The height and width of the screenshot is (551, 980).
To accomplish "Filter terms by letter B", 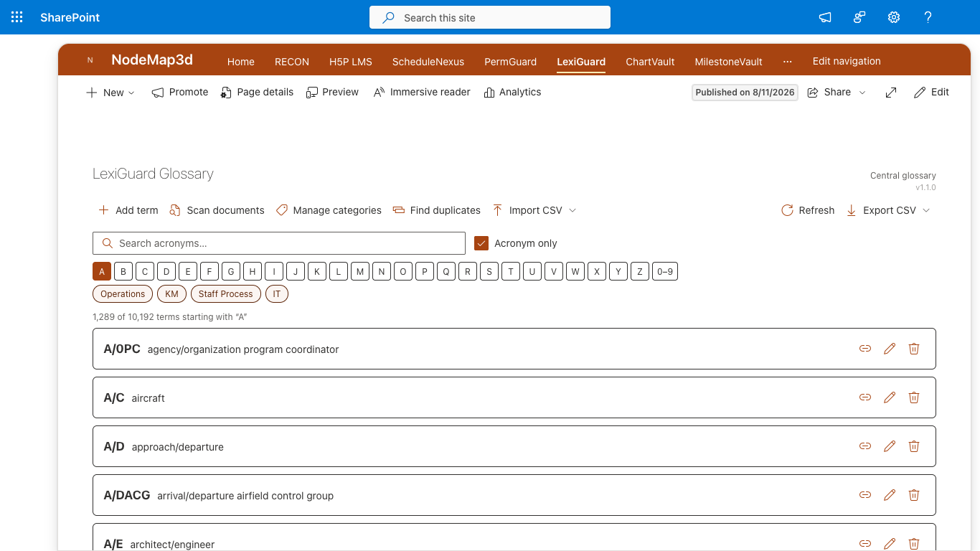I will 123,271.
